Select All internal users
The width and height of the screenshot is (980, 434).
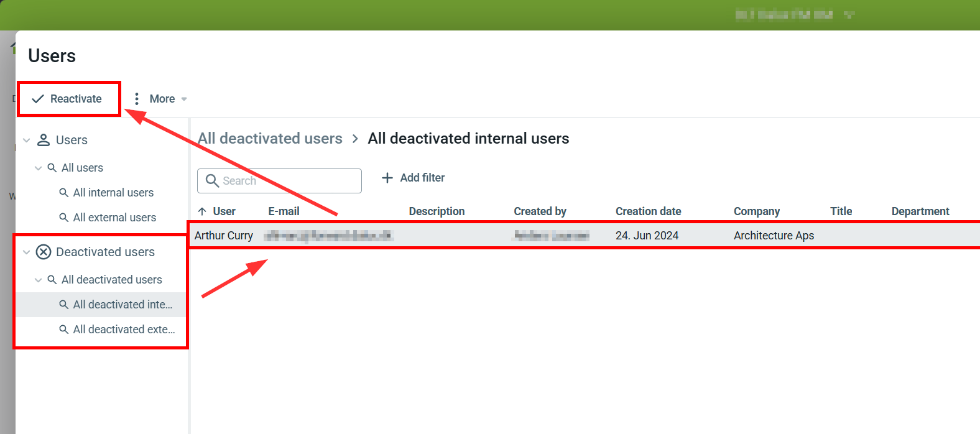113,193
